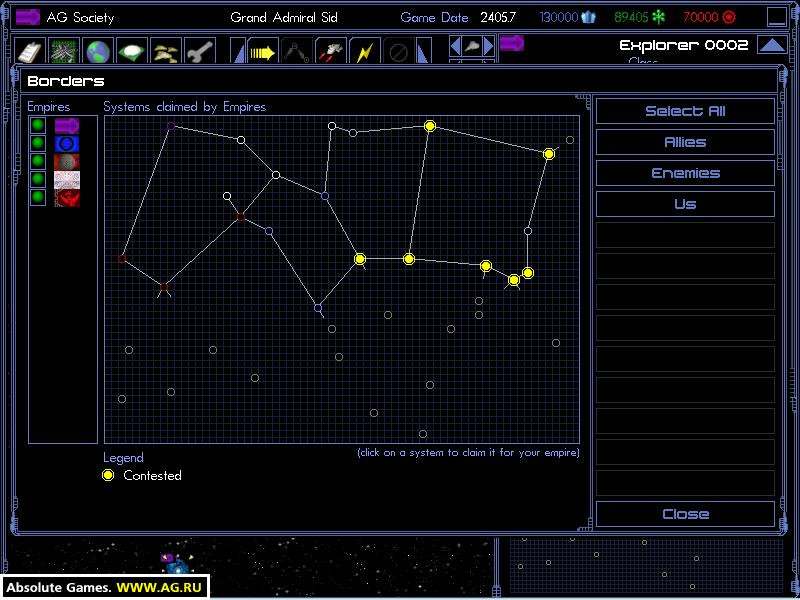Select the yellow arrow move command

point(263,52)
